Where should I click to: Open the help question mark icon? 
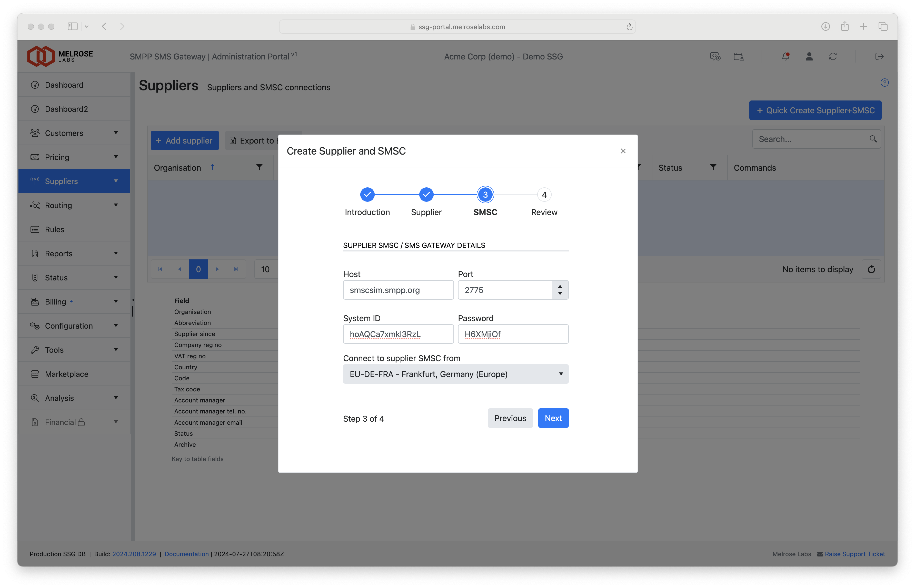tap(884, 83)
